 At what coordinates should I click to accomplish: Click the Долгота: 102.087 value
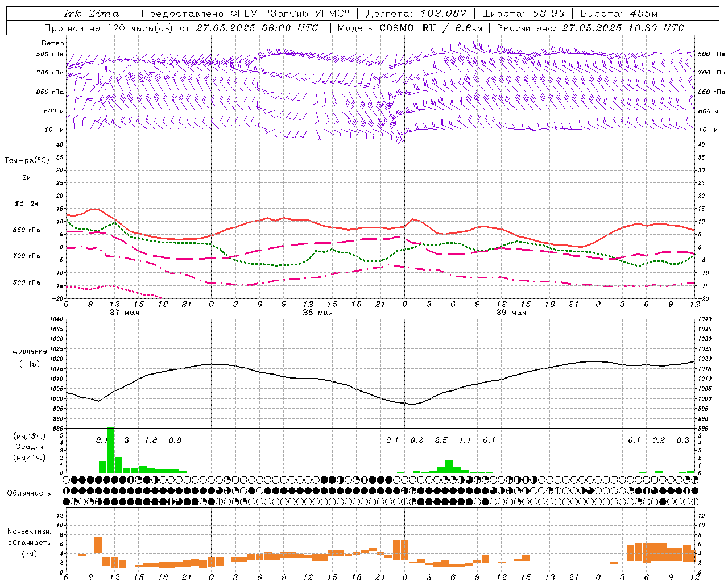tap(416, 14)
